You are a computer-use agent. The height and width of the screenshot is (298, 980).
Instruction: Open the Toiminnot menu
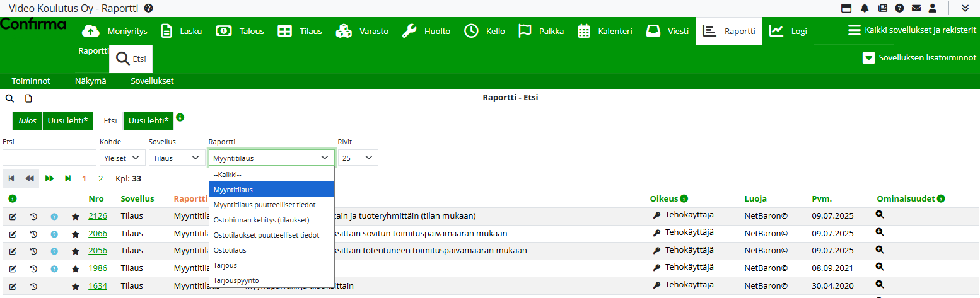click(x=31, y=81)
